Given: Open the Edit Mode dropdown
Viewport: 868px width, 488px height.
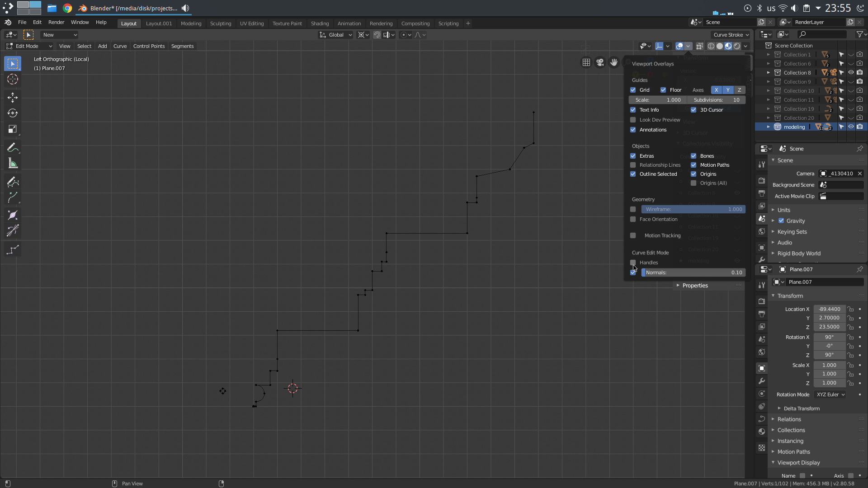Looking at the screenshot, I should (29, 46).
